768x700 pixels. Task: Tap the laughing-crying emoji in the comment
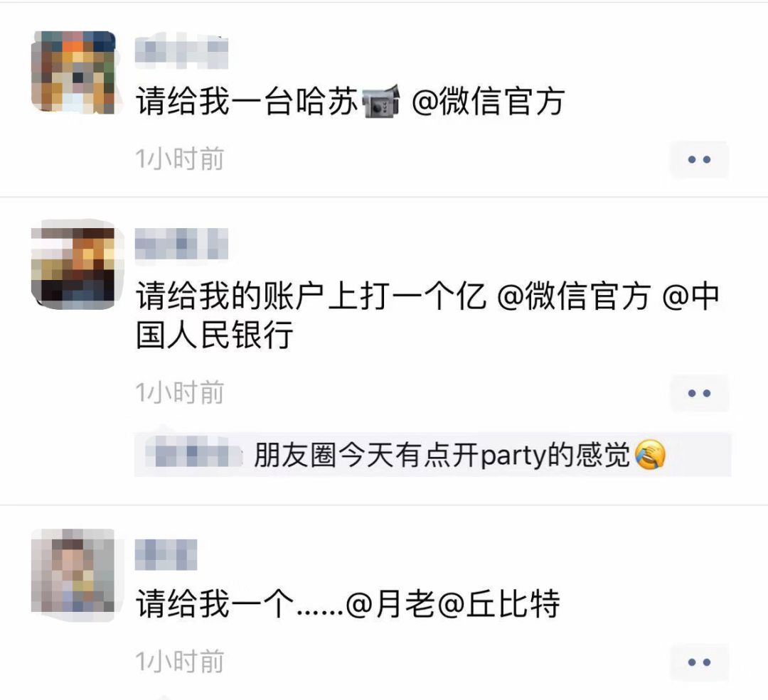tap(650, 455)
